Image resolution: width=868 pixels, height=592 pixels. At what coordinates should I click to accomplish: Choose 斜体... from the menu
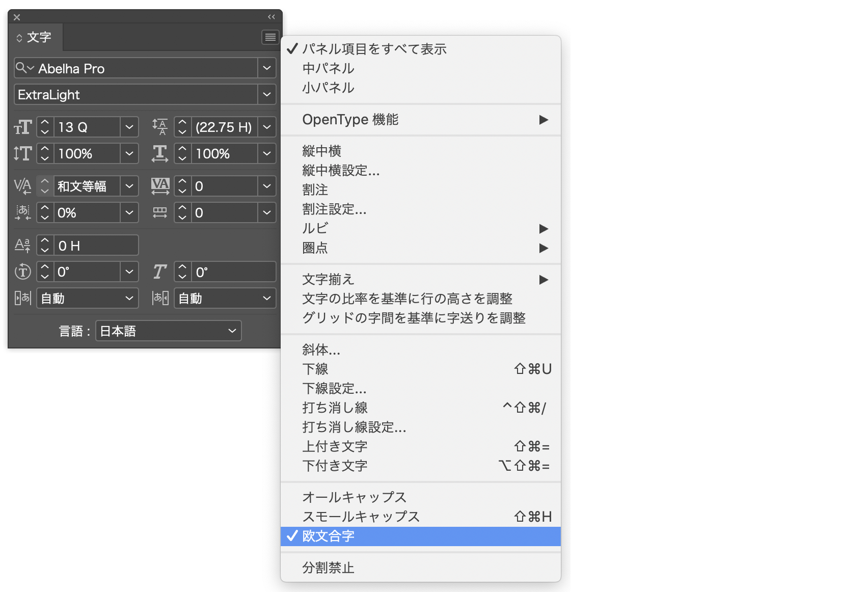(x=321, y=350)
